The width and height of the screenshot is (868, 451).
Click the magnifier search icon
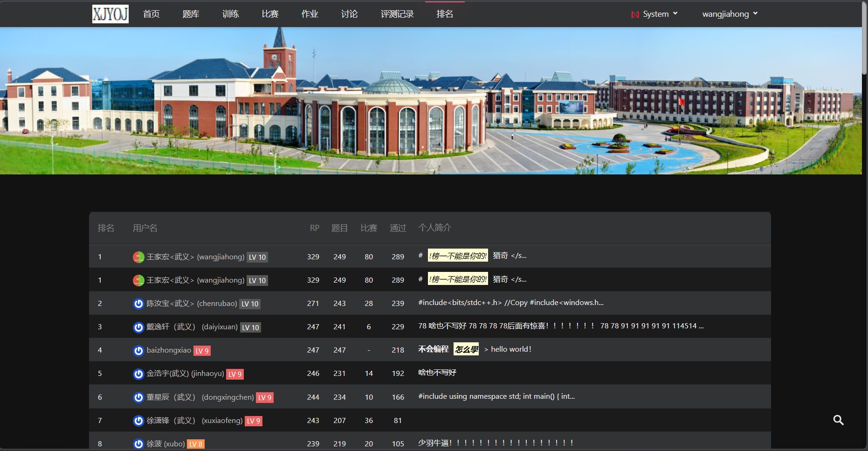[838, 420]
